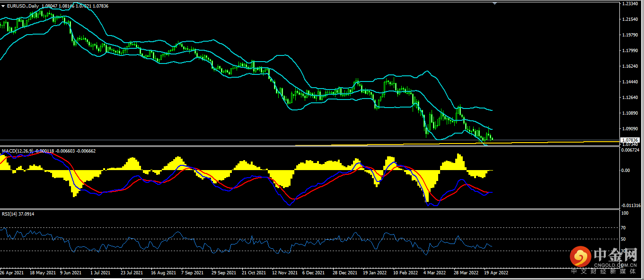Click the orange swirl CNGOLD logo icon
The image size is (644, 280).
580,257
